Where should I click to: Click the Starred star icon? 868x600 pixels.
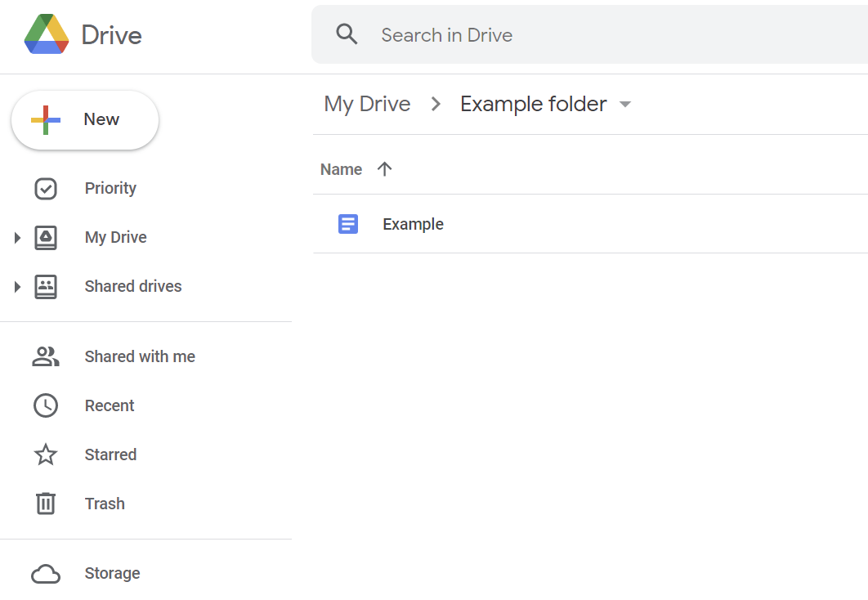(46, 454)
